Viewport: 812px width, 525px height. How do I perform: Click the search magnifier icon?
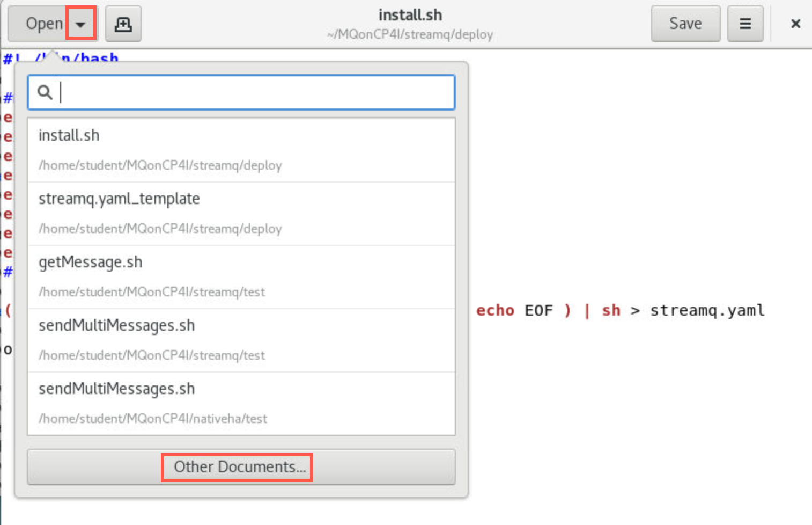(x=45, y=92)
